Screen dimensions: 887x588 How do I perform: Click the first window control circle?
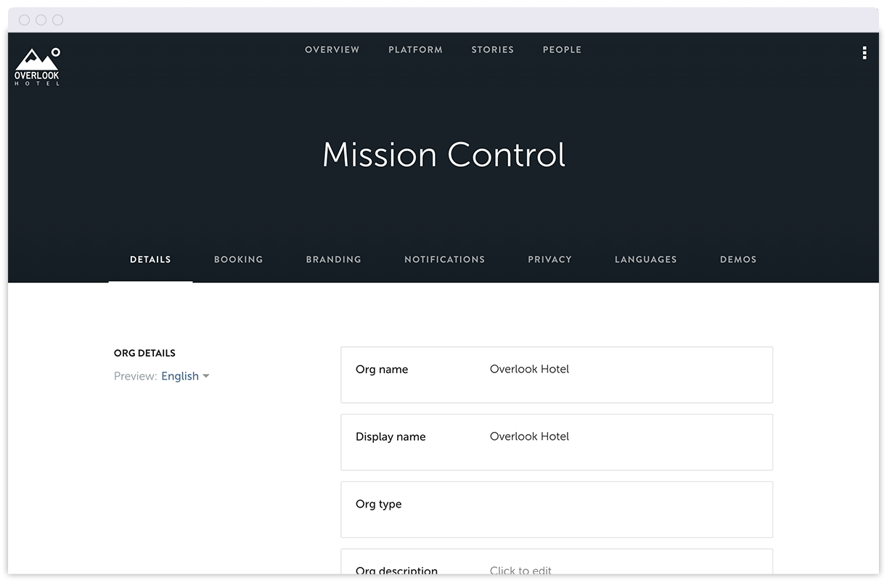pyautogui.click(x=25, y=20)
